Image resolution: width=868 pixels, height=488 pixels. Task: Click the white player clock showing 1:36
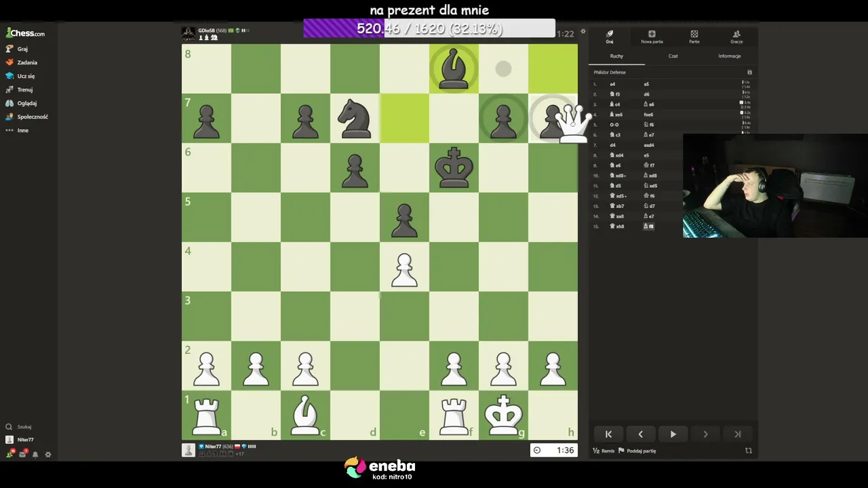(x=554, y=450)
